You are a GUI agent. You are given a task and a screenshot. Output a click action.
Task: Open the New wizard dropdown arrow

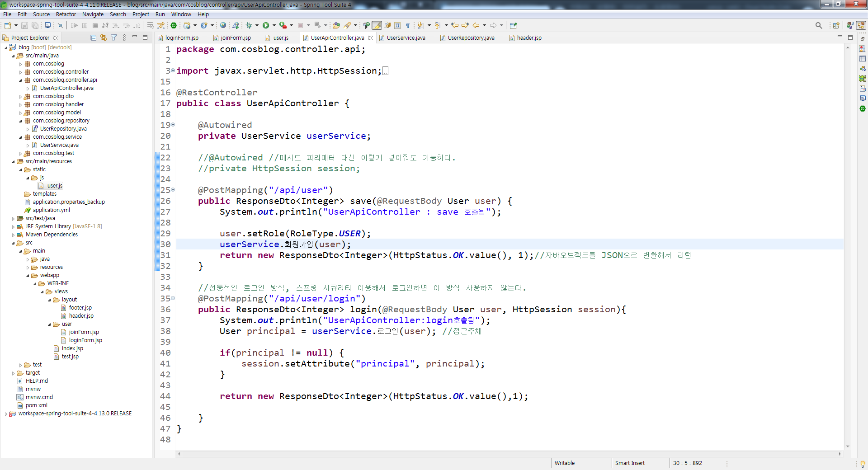(x=16, y=25)
